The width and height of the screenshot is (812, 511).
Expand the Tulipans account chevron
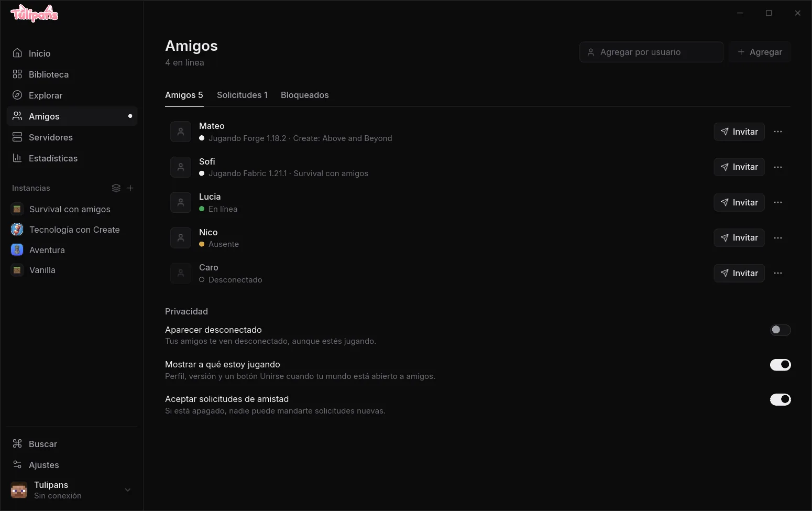point(127,490)
